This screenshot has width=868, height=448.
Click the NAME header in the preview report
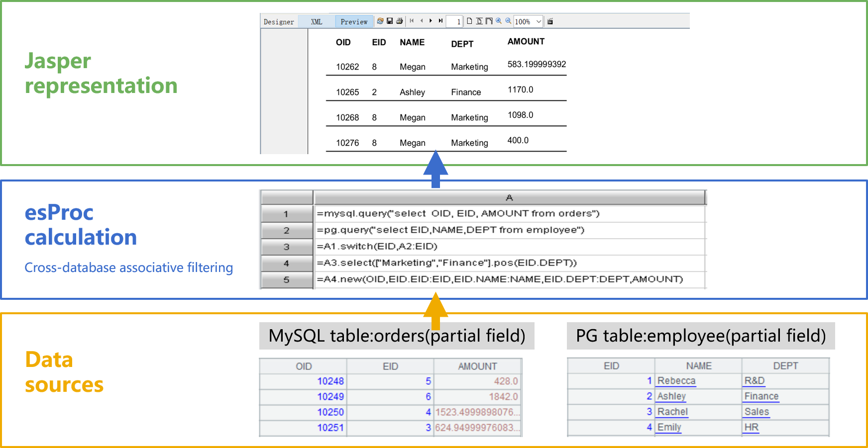pos(412,42)
